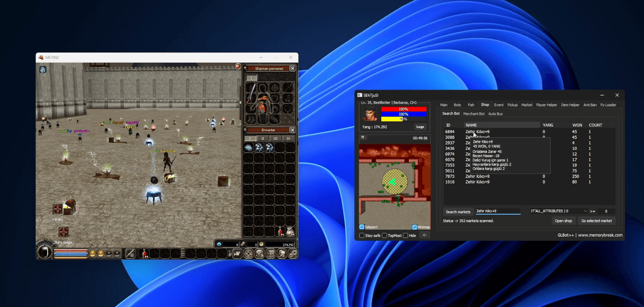This screenshot has width=644, height=307.
Task: Click the red orb icon beside Ekipman penceresi
Action: pyautogui.click(x=238, y=66)
